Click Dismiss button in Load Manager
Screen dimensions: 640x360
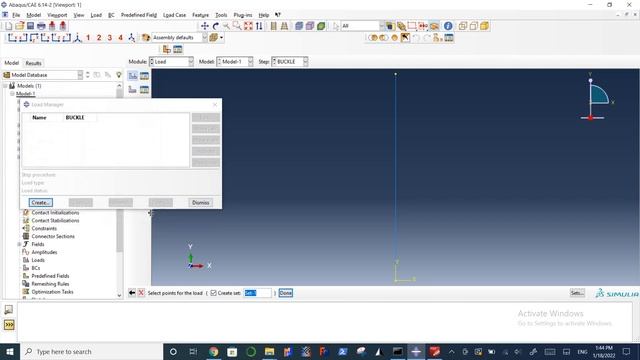(200, 202)
